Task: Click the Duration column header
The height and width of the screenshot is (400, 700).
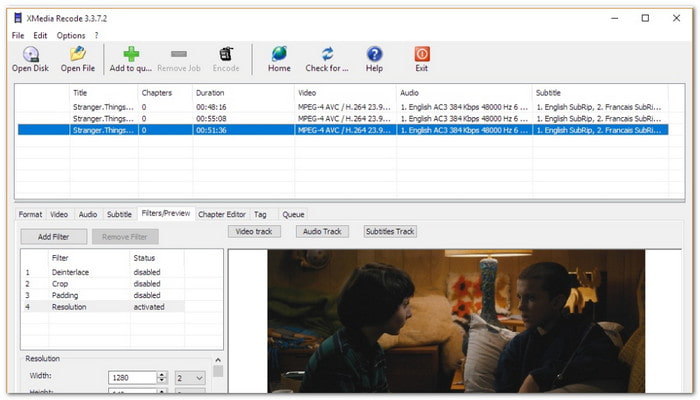Action: pyautogui.click(x=243, y=93)
